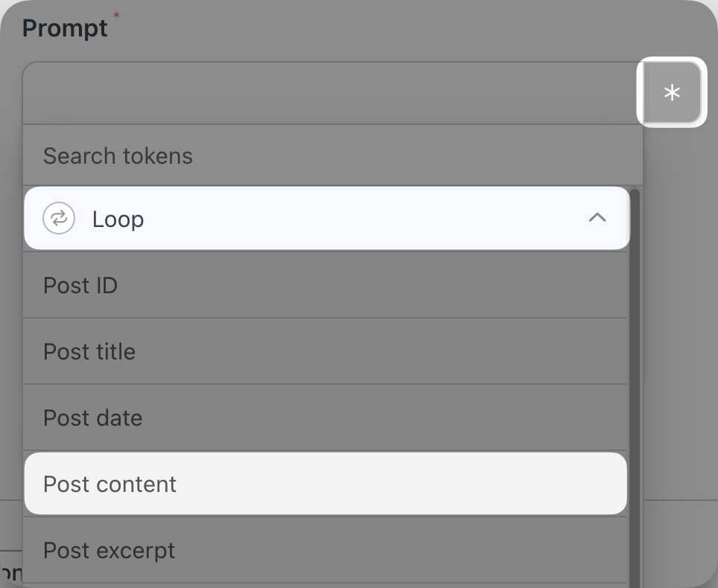Image resolution: width=718 pixels, height=588 pixels.
Task: Click inside the Prompt text box
Action: pyautogui.click(x=333, y=93)
